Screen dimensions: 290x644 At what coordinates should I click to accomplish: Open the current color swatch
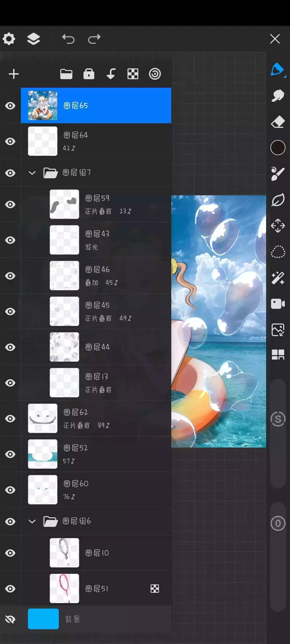point(278,148)
